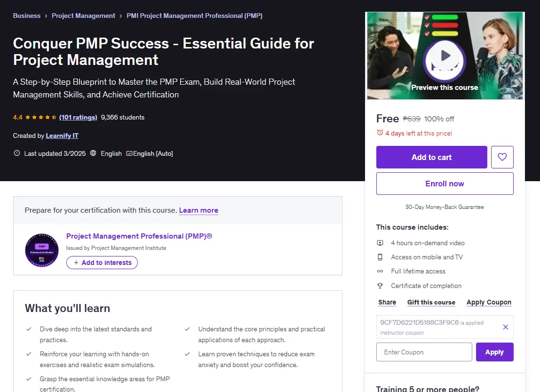Click the 4.4 rating number
The width and height of the screenshot is (540, 392).
point(17,117)
